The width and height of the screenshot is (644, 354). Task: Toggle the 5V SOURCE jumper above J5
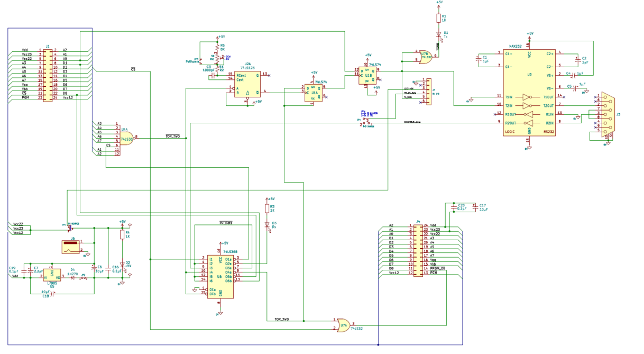tap(70, 229)
